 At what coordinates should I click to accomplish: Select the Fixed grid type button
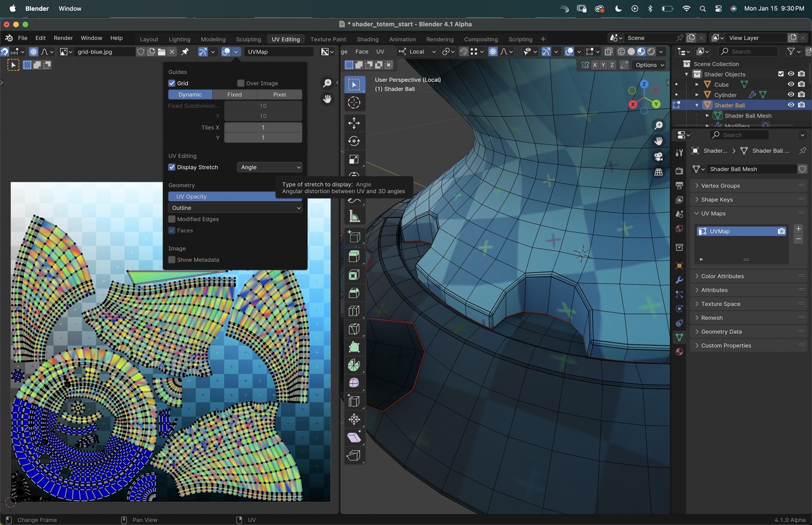(x=235, y=95)
